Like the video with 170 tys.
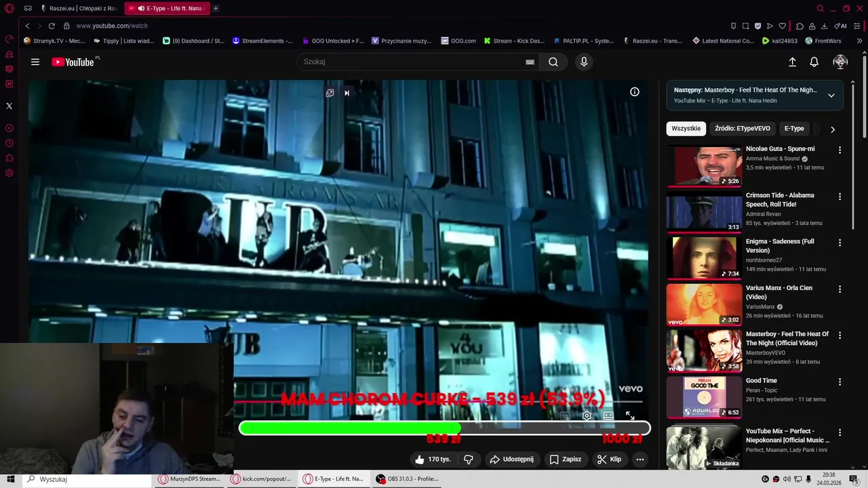 point(433,460)
